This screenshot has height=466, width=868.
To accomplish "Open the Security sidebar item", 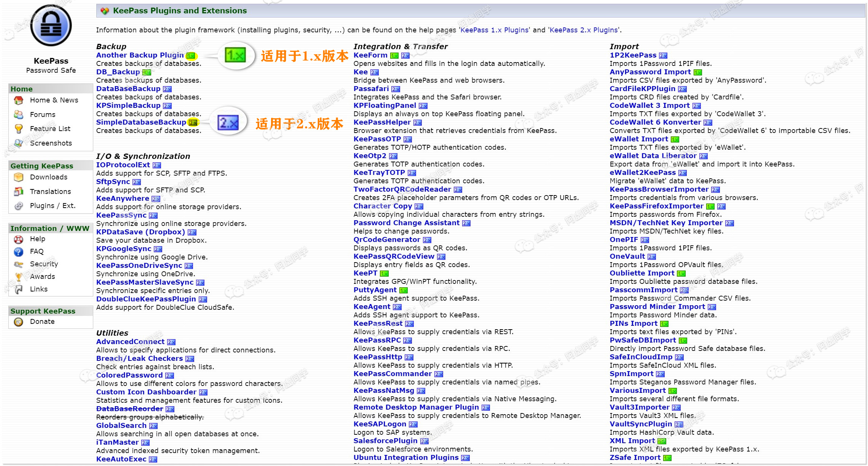I will click(x=44, y=264).
